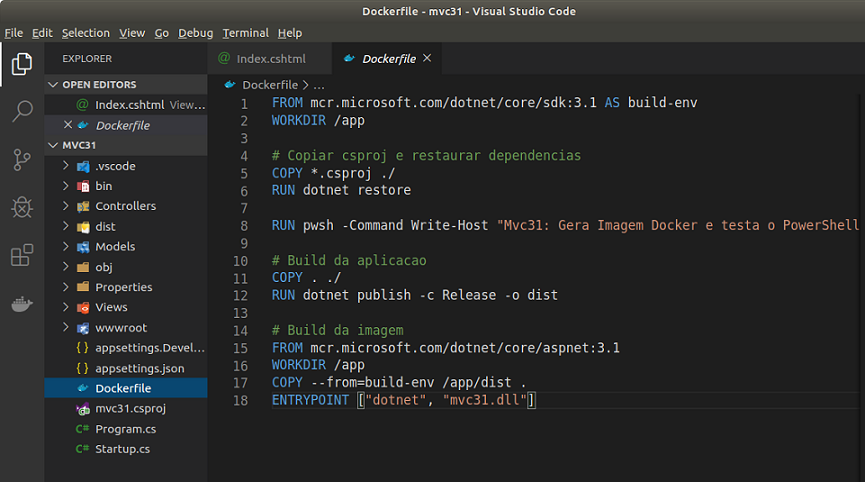Screen dimensions: 865x482
Task: Click the Program.cs C# icon
Action: (x=82, y=429)
